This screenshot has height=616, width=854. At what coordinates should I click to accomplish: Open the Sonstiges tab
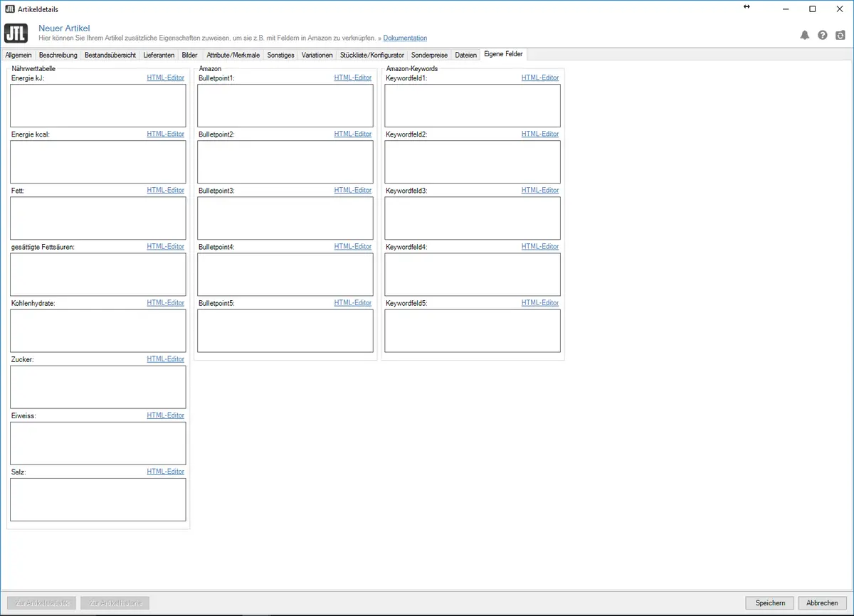click(x=281, y=55)
